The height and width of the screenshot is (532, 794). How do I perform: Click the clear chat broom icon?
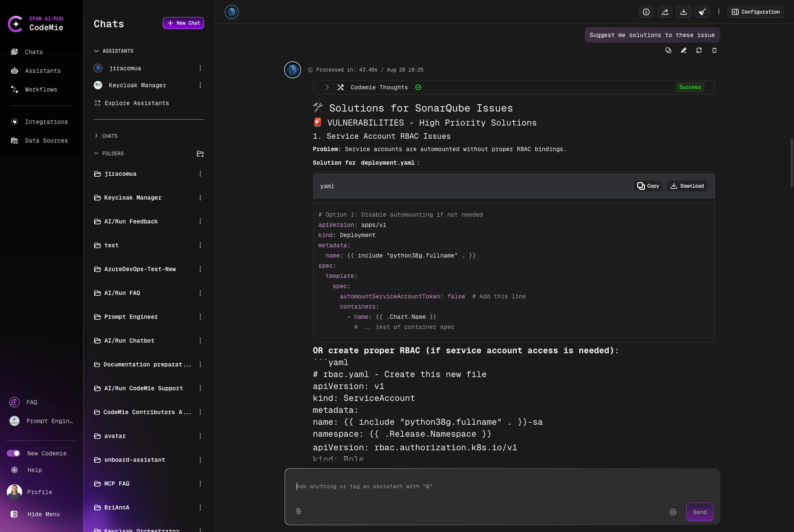702,12
